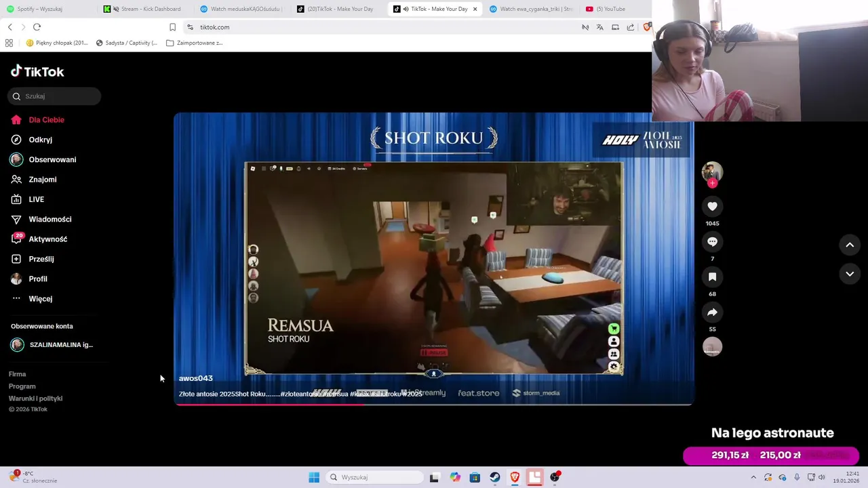Open Microsoft Store from taskbar

coord(475,477)
